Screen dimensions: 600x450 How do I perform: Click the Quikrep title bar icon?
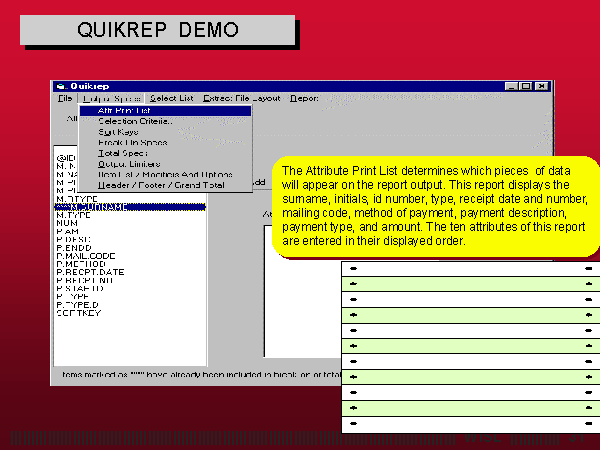pos(59,85)
